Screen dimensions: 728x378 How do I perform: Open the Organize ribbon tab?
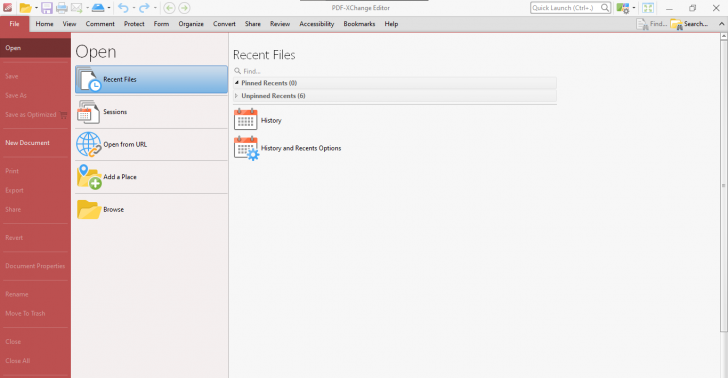click(191, 24)
